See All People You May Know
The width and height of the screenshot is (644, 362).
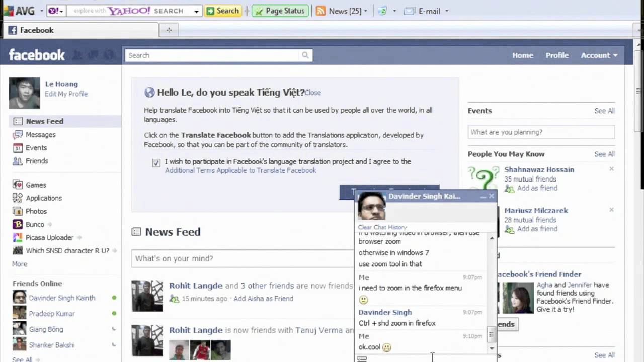pyautogui.click(x=604, y=154)
